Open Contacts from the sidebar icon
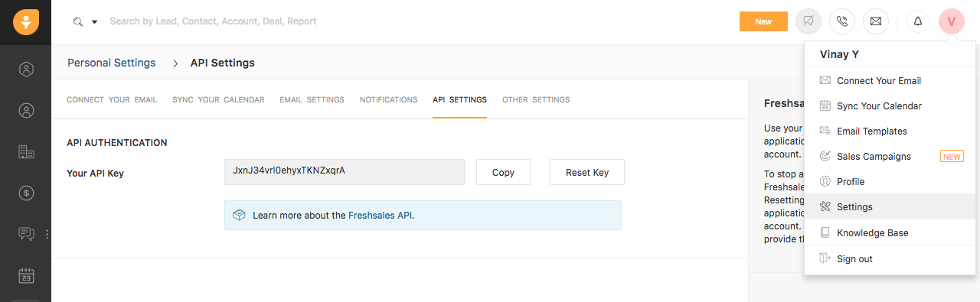The image size is (980, 302). [26, 111]
